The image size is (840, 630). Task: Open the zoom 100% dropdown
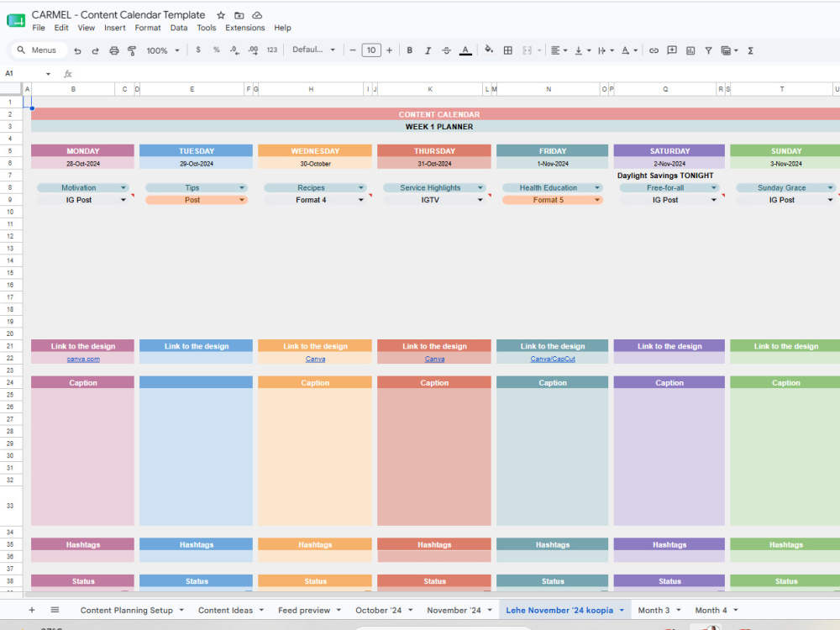[x=163, y=50]
